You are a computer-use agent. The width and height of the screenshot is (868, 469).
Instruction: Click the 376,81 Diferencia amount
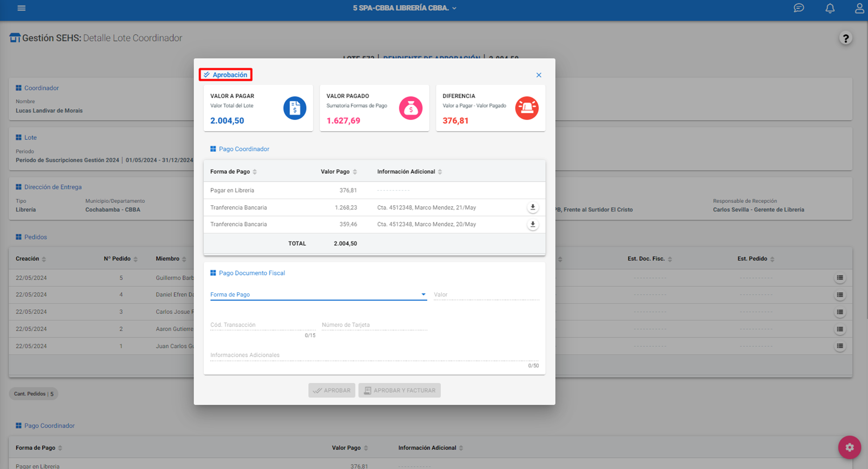(x=455, y=121)
